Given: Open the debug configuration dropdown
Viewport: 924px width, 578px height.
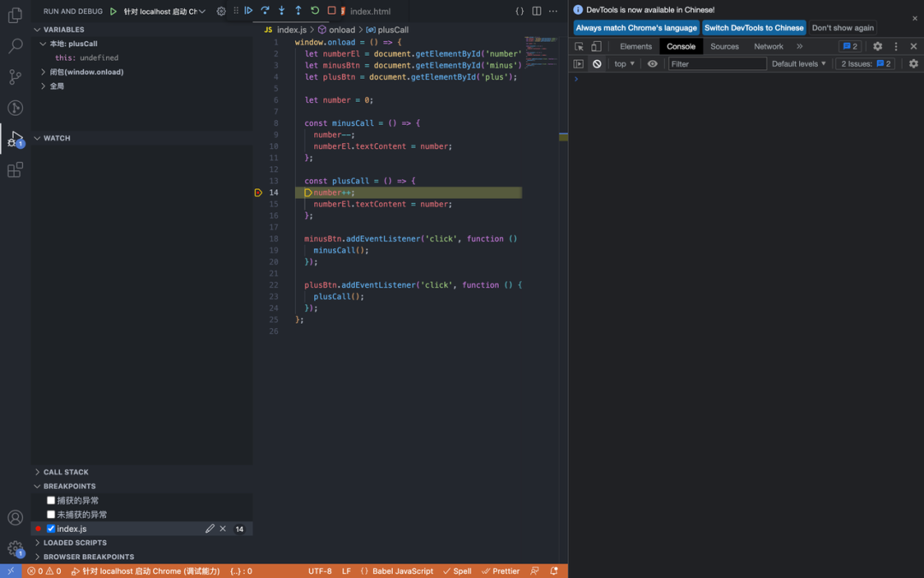Looking at the screenshot, I should [x=164, y=11].
